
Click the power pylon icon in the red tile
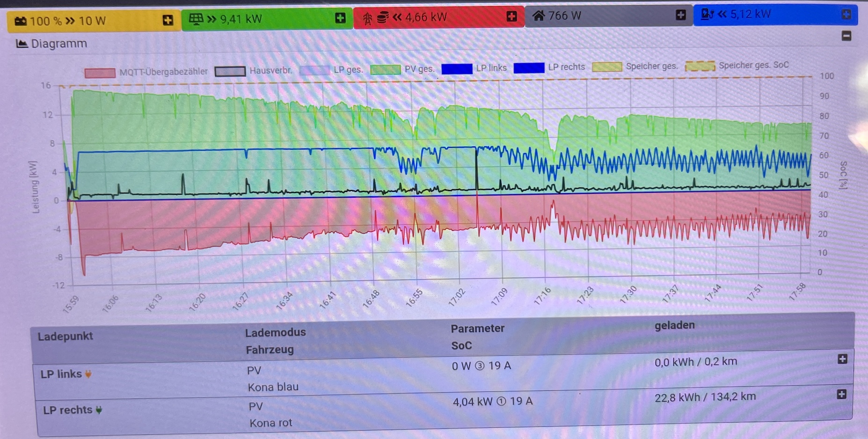click(368, 18)
